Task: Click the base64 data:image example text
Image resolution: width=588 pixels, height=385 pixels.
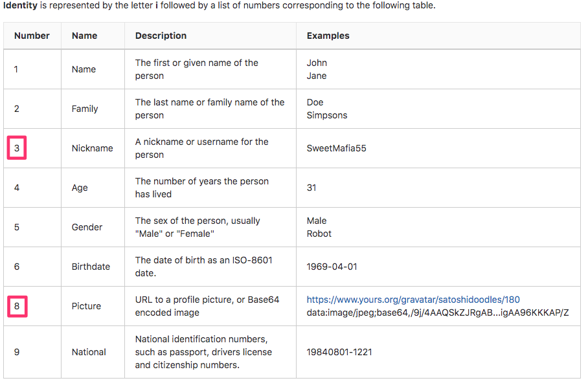Action: point(438,313)
